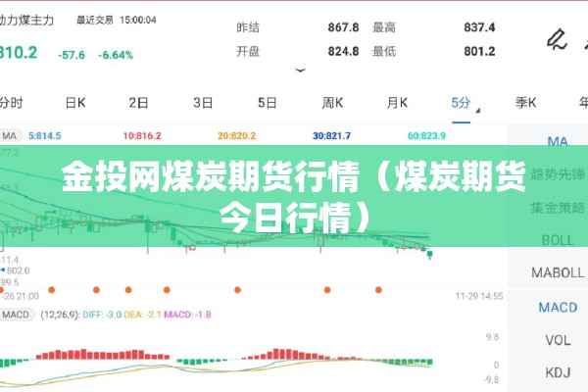Select the 分时 chart tab

[x=11, y=103]
